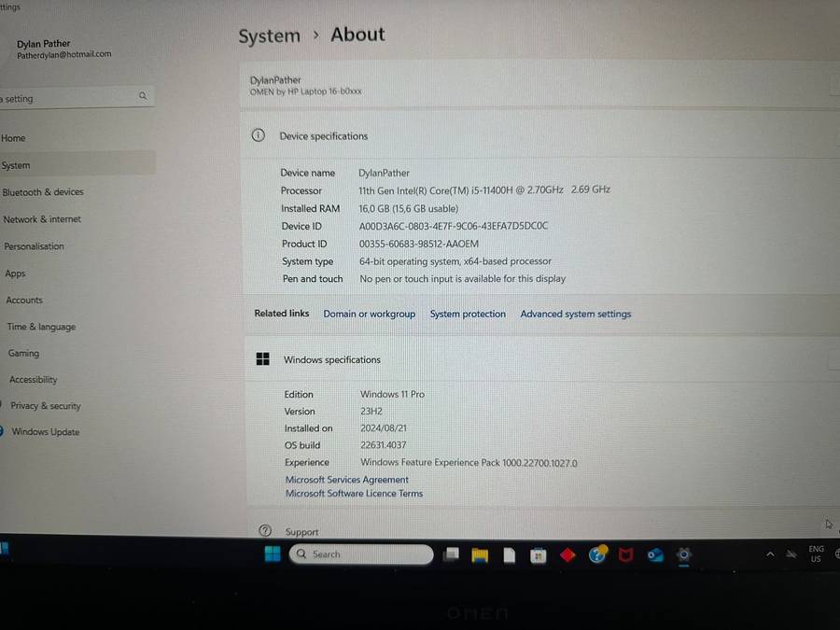This screenshot has height=630, width=840.
Task: Open Microsoft Store from the taskbar
Action: point(538,555)
